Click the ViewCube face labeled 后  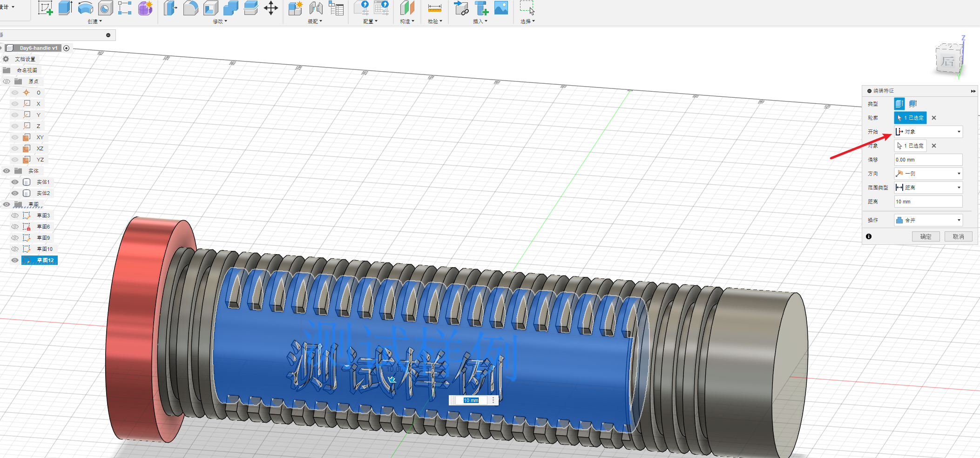point(948,61)
